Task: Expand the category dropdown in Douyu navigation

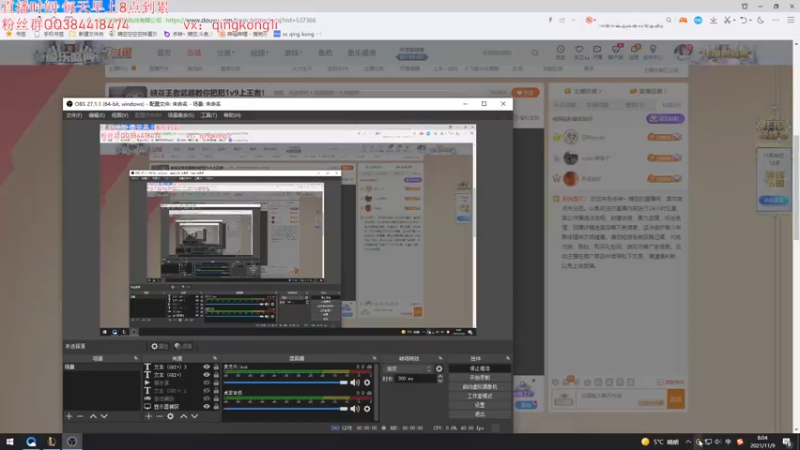Action: point(226,53)
